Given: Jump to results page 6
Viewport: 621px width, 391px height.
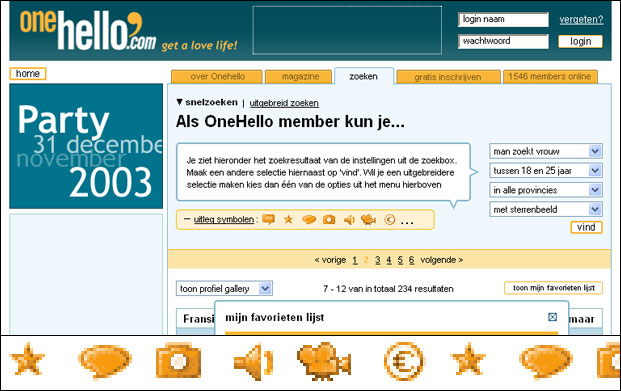Looking at the screenshot, I should (x=411, y=260).
